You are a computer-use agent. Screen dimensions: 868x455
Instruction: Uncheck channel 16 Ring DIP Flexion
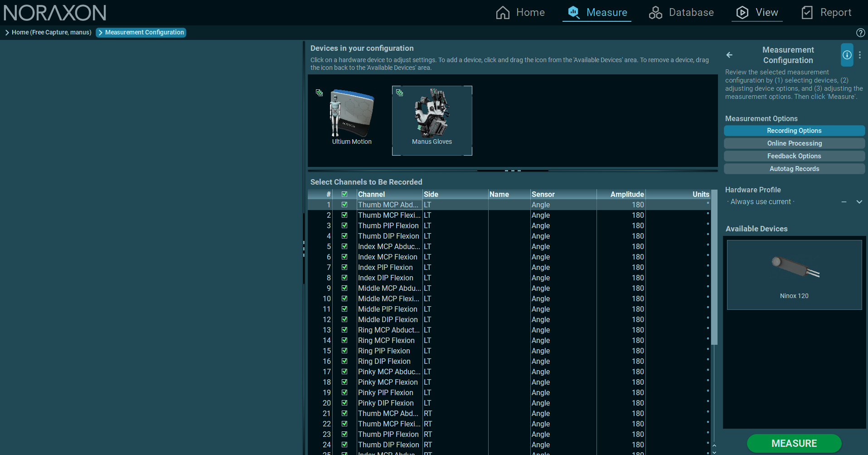(x=344, y=361)
